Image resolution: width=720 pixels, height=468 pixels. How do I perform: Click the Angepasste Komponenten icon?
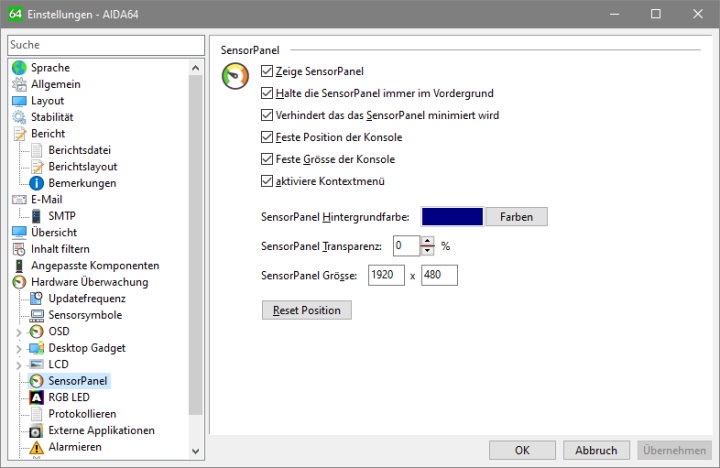19,266
